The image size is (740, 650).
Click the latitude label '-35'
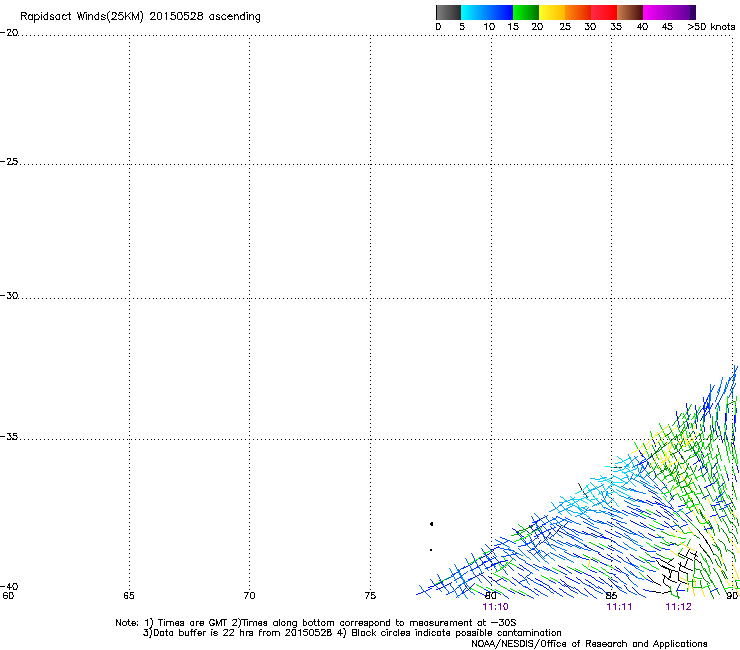point(9,437)
